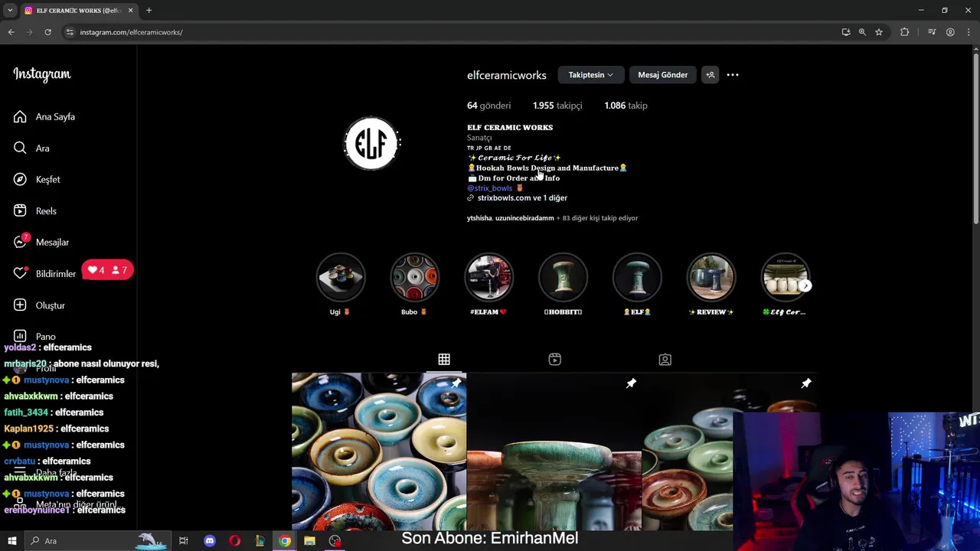The image size is (980, 551).
Task: Switch to tagged photos tab
Action: [665, 359]
